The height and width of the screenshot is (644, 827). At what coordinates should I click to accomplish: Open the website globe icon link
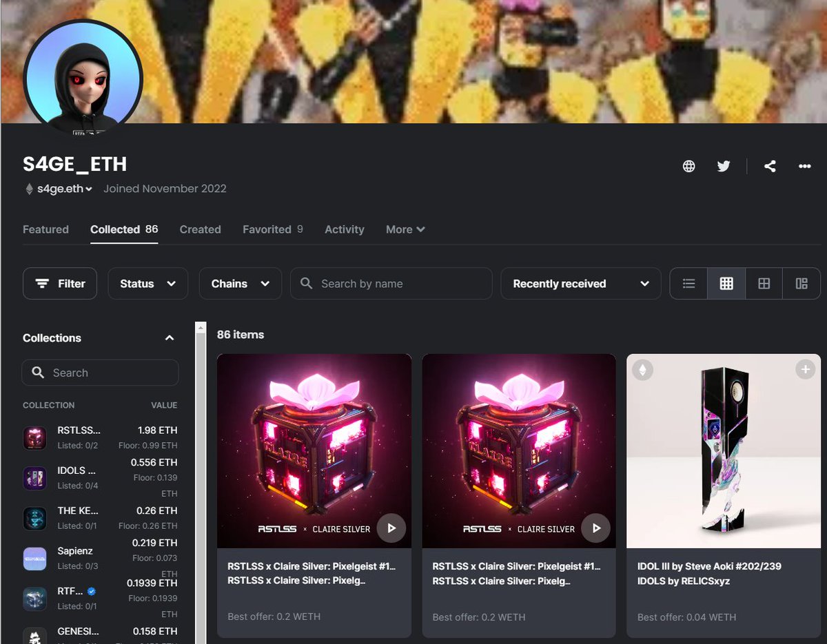click(688, 166)
